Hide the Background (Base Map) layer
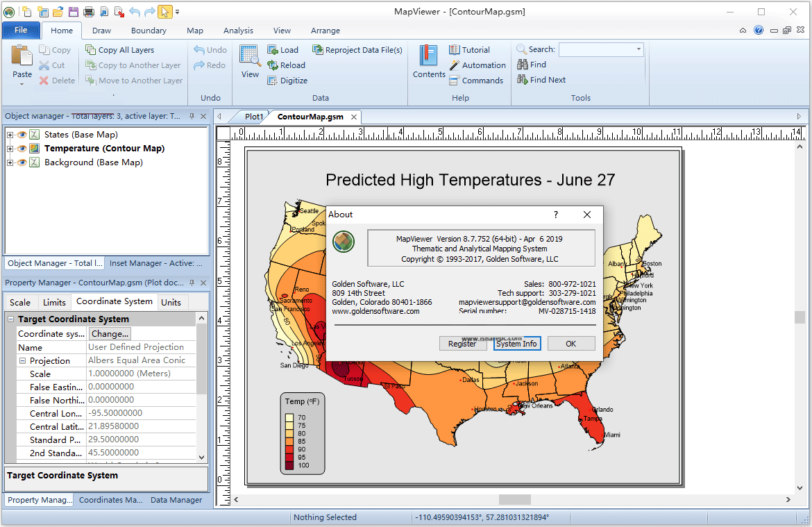 click(23, 162)
